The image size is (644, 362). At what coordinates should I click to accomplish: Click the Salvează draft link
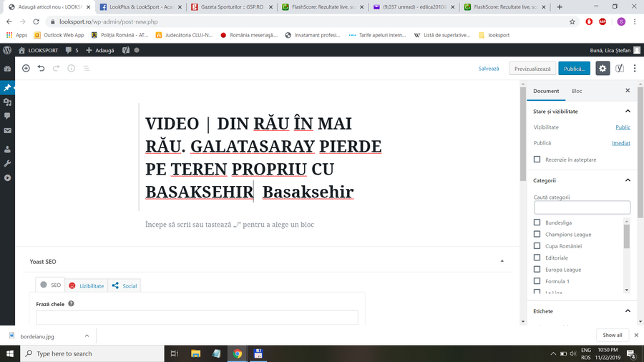coord(489,69)
